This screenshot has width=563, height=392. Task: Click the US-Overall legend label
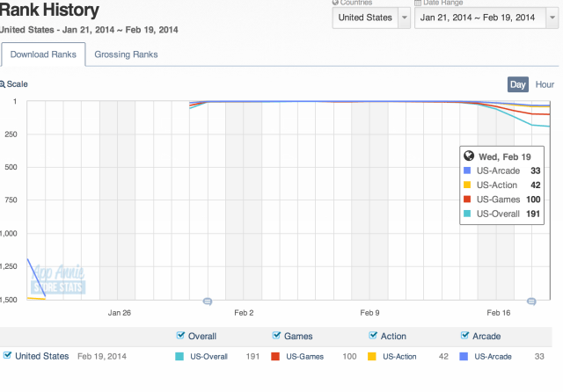[209, 357]
